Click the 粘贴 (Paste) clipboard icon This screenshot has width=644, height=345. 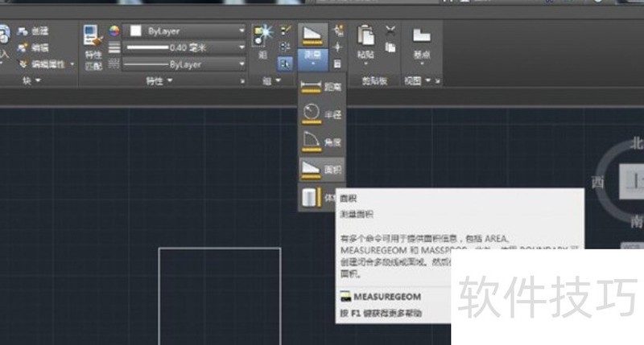pos(366,38)
